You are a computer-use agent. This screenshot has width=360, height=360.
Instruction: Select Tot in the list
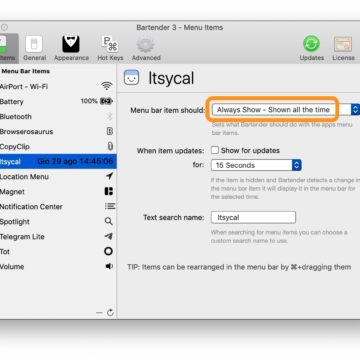(x=58, y=252)
